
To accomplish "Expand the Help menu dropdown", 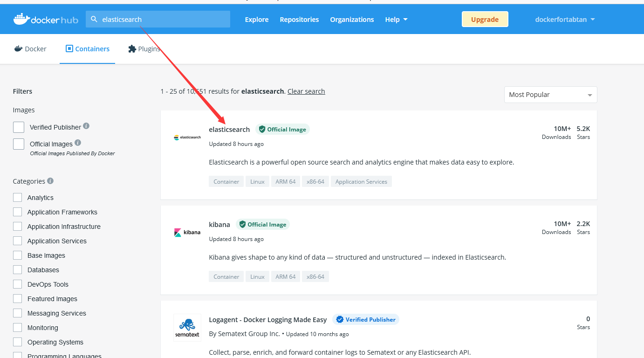I will [x=396, y=20].
